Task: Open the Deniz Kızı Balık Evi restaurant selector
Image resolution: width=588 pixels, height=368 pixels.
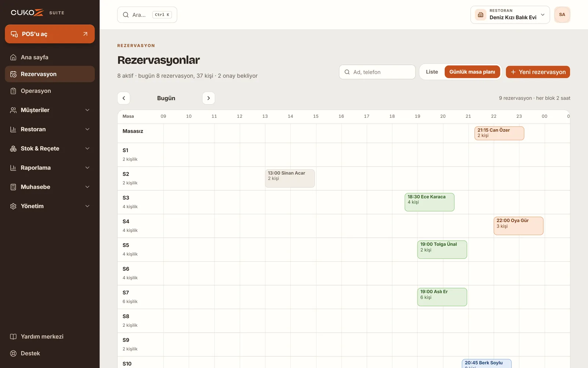Action: point(510,15)
